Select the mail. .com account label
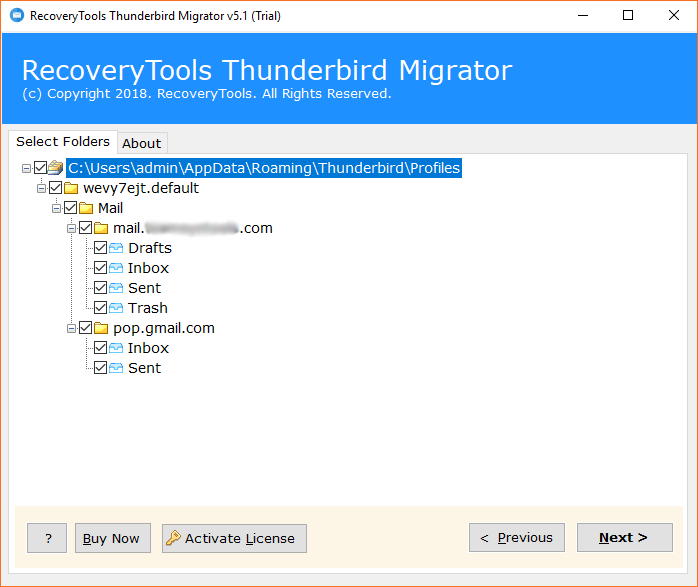 tap(193, 228)
